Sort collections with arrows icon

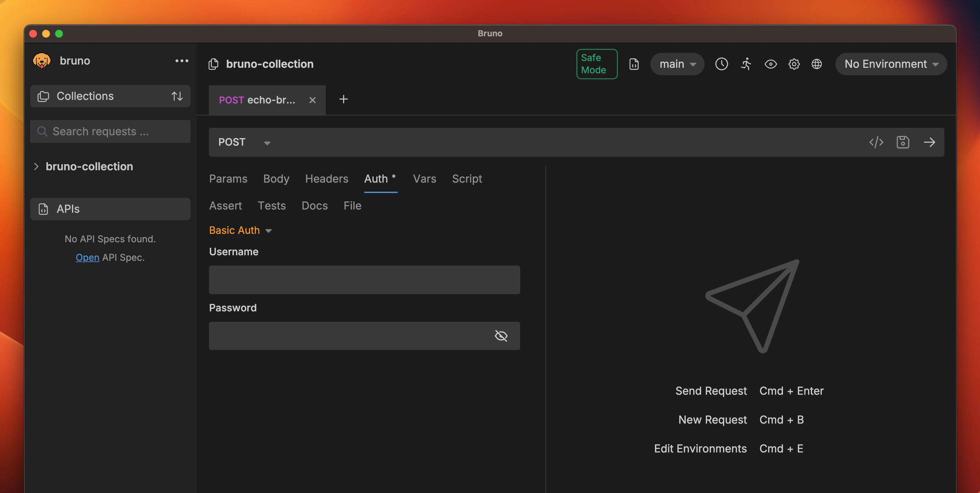click(177, 96)
